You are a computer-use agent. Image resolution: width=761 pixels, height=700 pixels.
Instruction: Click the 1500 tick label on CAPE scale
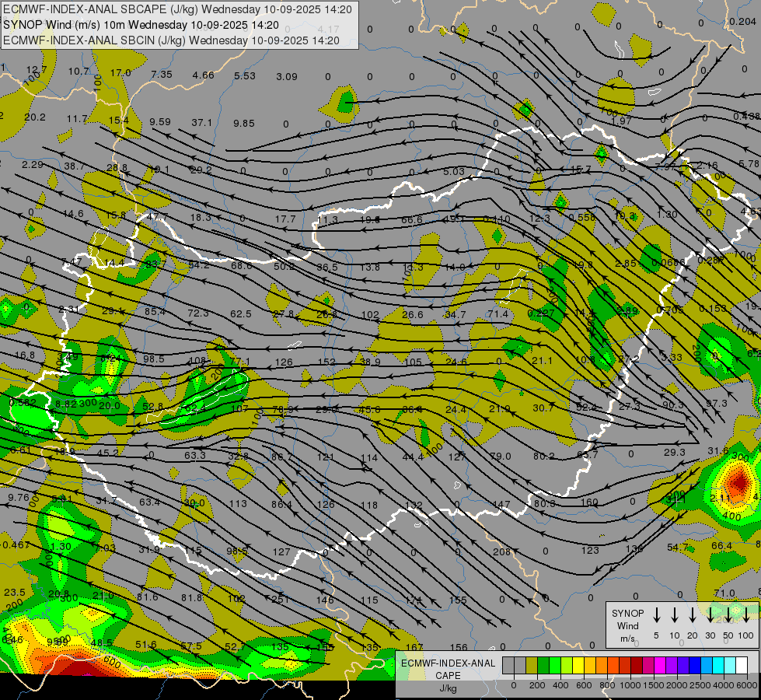pyautogui.click(x=653, y=685)
